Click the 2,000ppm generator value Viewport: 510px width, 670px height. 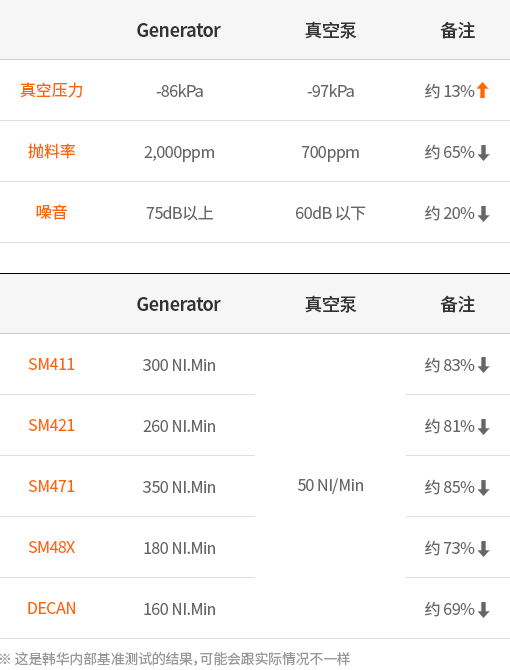click(179, 153)
